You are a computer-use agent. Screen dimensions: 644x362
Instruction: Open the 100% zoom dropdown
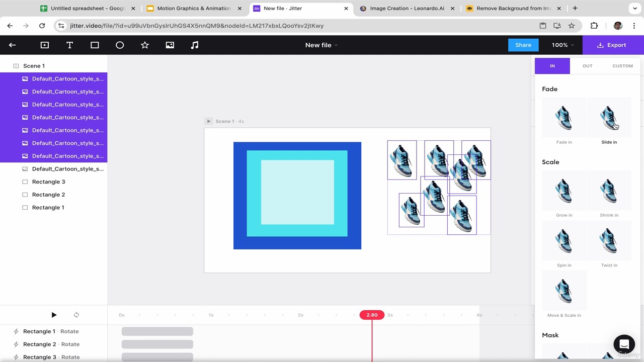pos(562,45)
